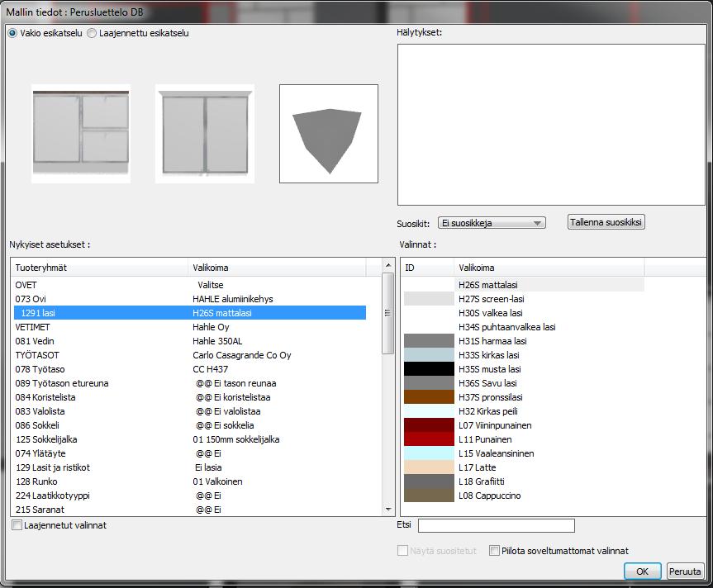Image resolution: width=713 pixels, height=588 pixels.
Task: Select the 074 Ylätäyte row
Action: (190, 453)
